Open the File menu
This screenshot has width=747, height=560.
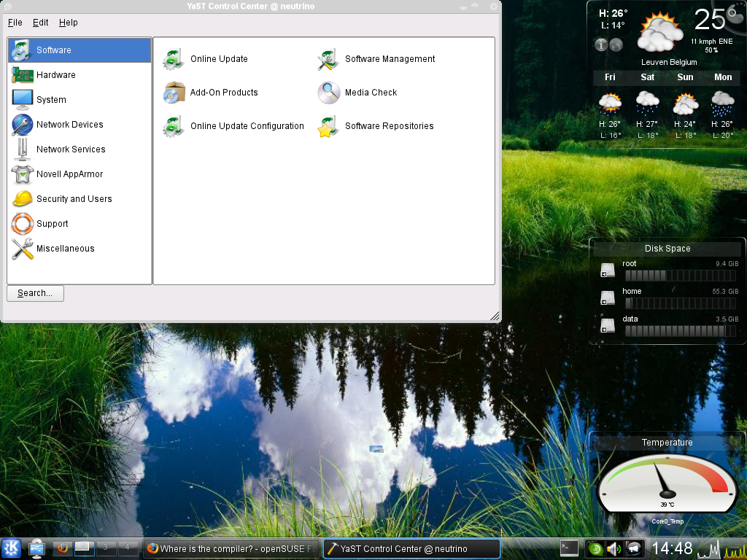point(15,23)
